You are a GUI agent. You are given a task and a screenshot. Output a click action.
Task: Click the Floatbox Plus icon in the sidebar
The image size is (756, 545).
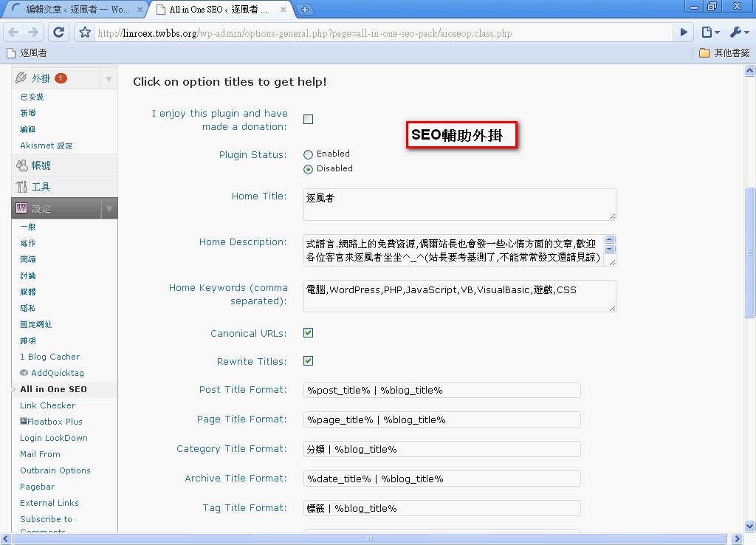(23, 421)
